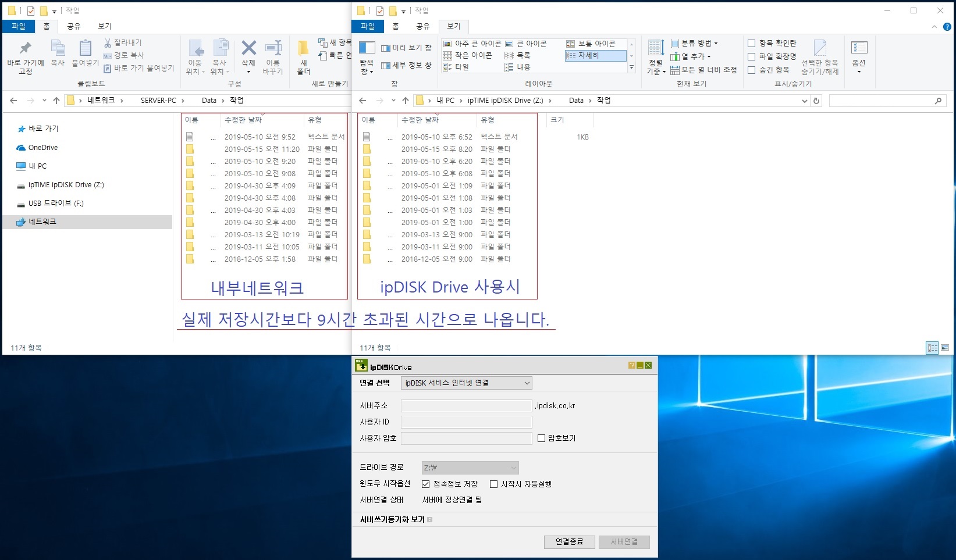Click the ipDISK Drive help icon
Image resolution: width=956 pixels, height=560 pixels.
coord(631,366)
